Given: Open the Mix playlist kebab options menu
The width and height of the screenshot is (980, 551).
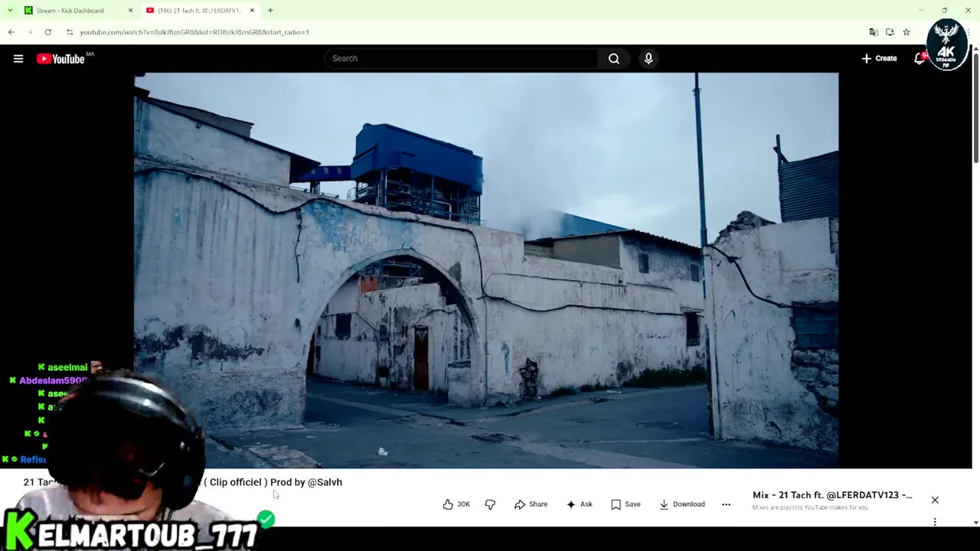Looking at the screenshot, I should [x=935, y=522].
